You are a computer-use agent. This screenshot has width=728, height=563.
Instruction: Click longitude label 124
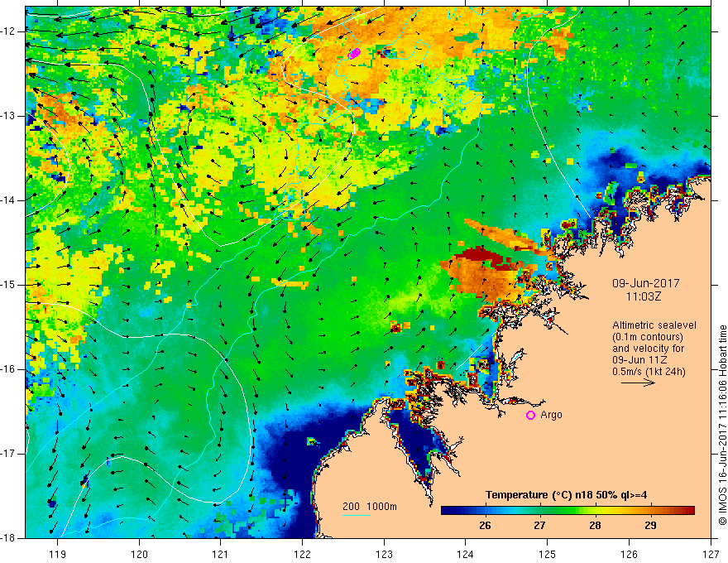tap(466, 554)
